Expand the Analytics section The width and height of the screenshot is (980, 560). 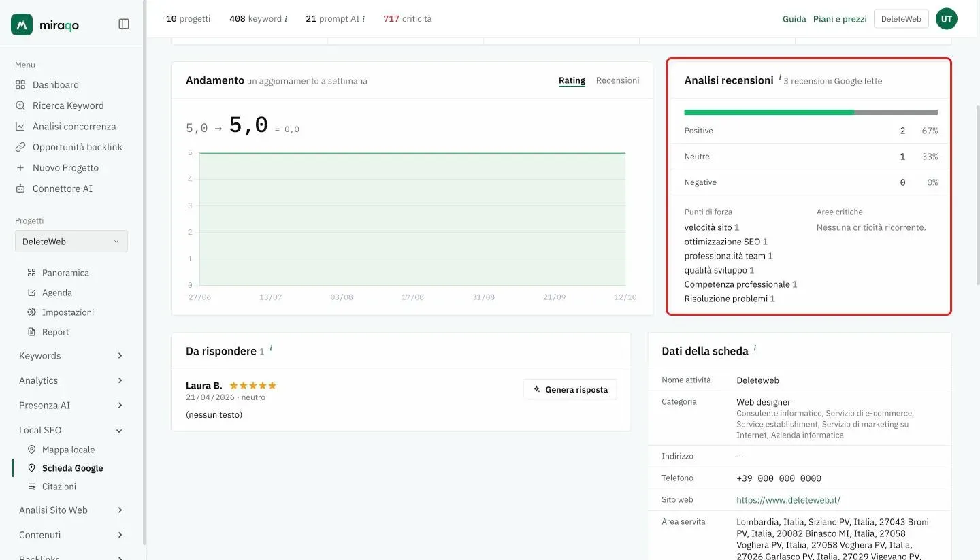pos(71,381)
